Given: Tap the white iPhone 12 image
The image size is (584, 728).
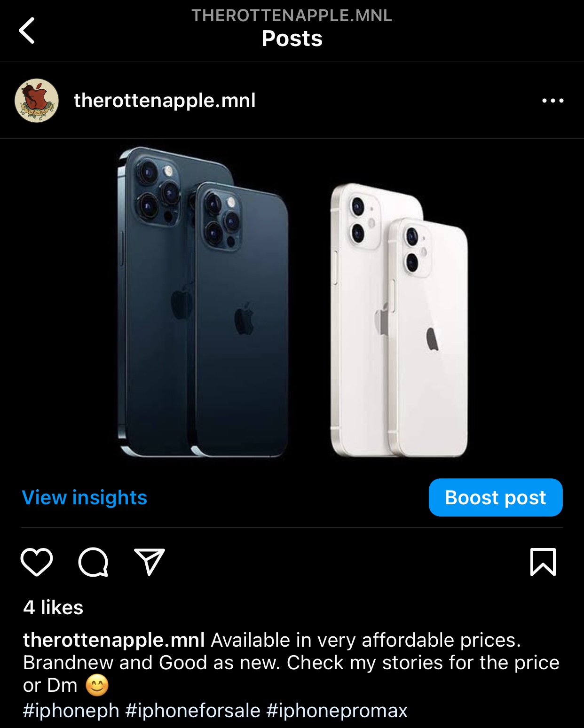Looking at the screenshot, I should (x=399, y=320).
